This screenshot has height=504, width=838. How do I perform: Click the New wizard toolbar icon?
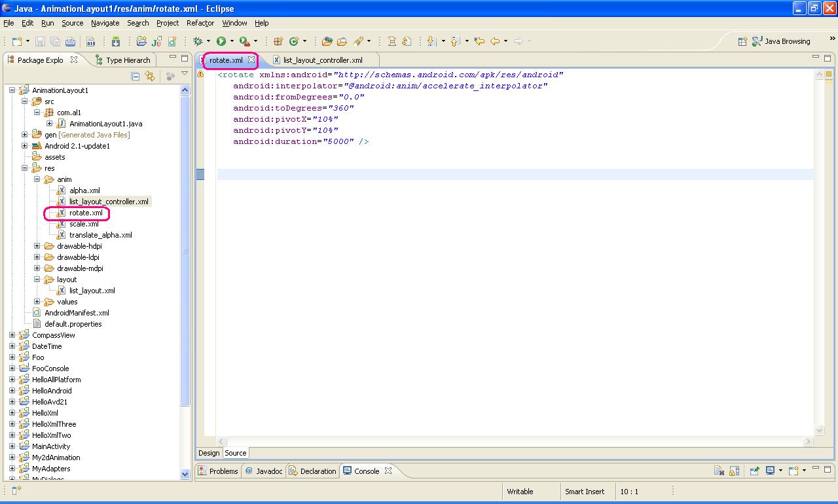coord(16,41)
